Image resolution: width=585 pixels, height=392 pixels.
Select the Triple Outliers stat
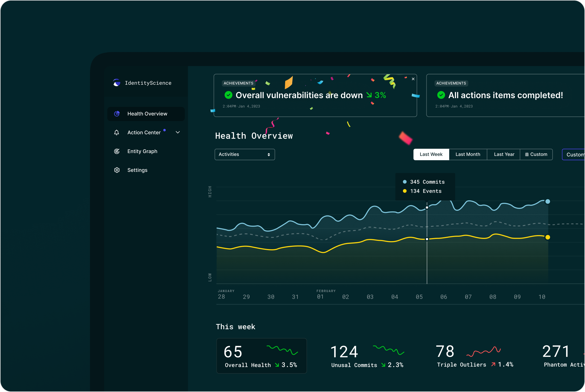(x=475, y=356)
